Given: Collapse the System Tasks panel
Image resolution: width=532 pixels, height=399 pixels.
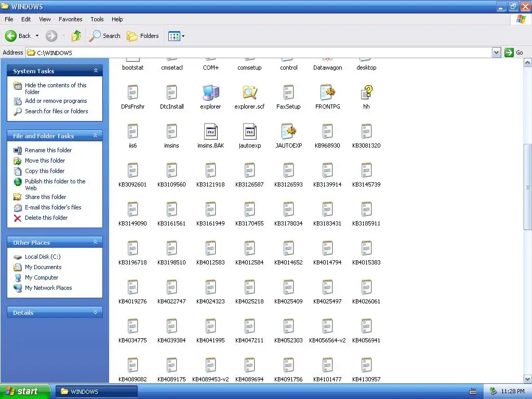Looking at the screenshot, I should click(x=96, y=71).
